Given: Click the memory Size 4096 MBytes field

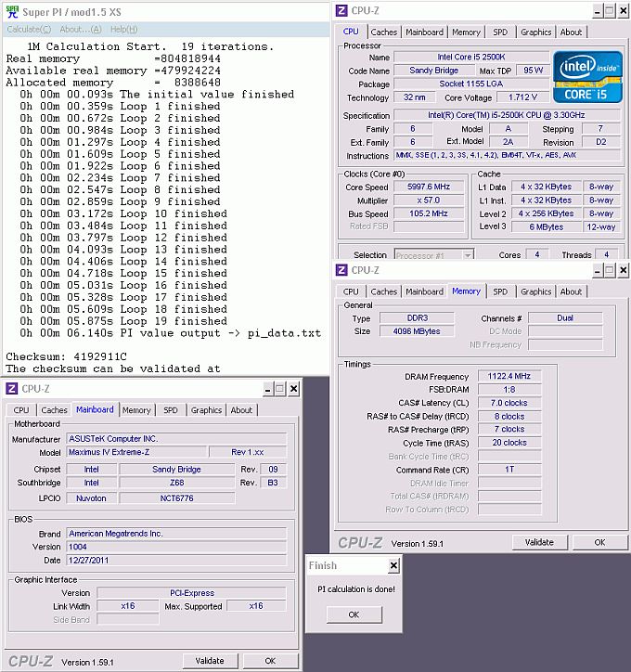Looking at the screenshot, I should (x=417, y=331).
